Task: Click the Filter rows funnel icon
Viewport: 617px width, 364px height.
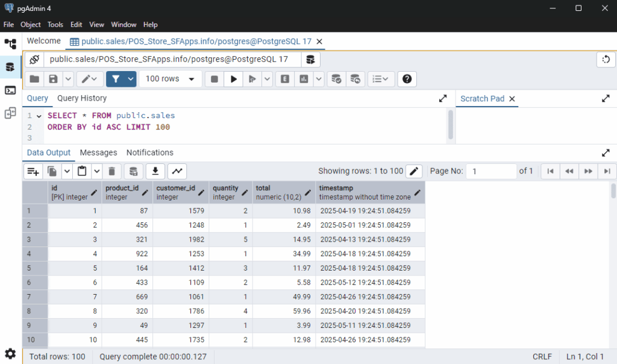Action: pyautogui.click(x=116, y=79)
